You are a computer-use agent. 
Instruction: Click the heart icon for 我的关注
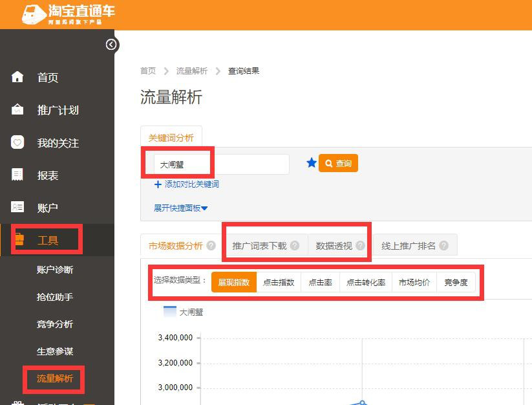click(x=18, y=143)
